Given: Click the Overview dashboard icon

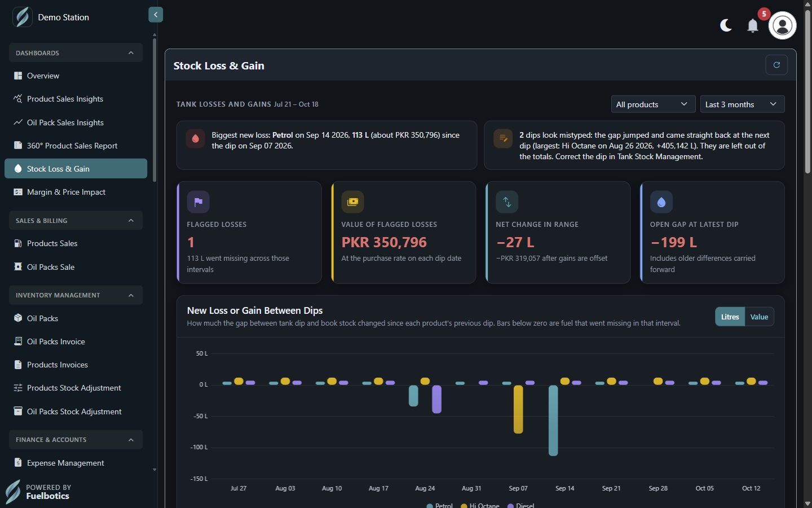Looking at the screenshot, I should (18, 76).
